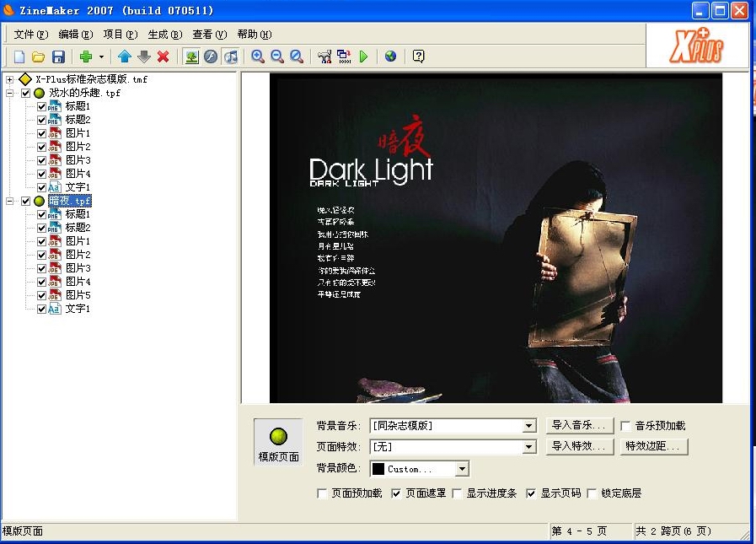756x544 pixels.
Task: Select 暗夜.tpf in the tree
Action: click(70, 201)
